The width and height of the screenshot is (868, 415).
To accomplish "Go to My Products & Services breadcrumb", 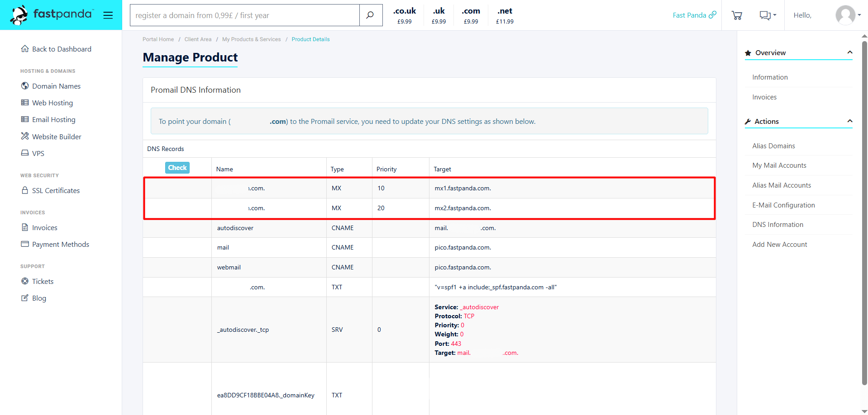I will (251, 39).
